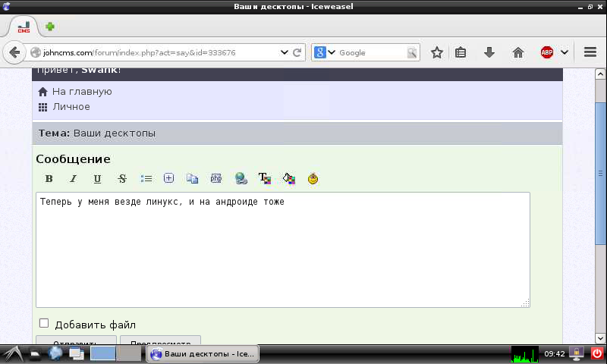607x364 pixels.
Task: Click the site identity globe icon
Action: pos(35,52)
